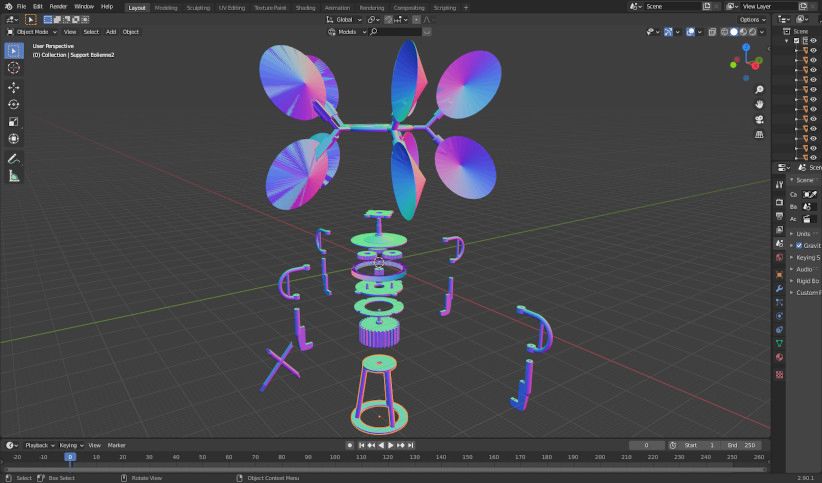The height and width of the screenshot is (483, 822).
Task: Toggle auto keying record button
Action: click(x=350, y=445)
